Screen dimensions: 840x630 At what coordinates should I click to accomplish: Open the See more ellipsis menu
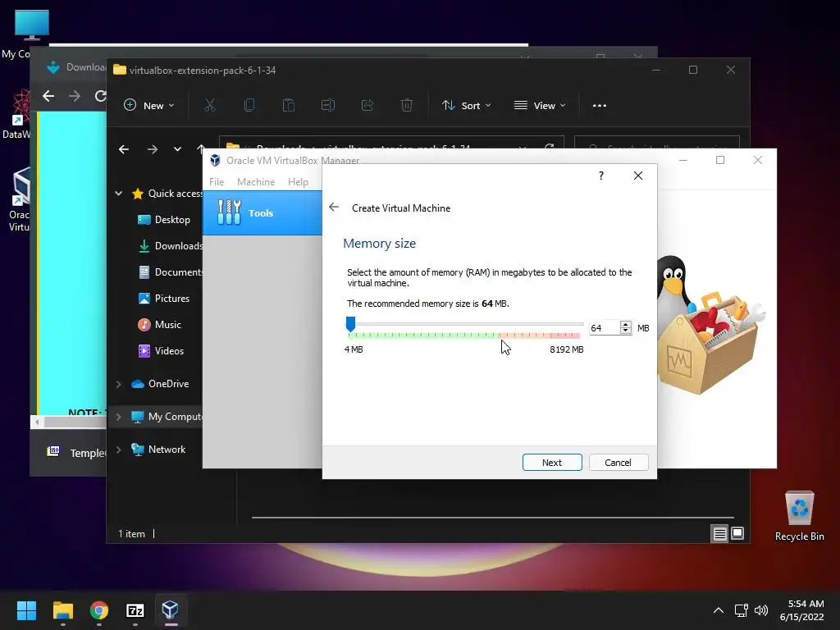(x=600, y=106)
